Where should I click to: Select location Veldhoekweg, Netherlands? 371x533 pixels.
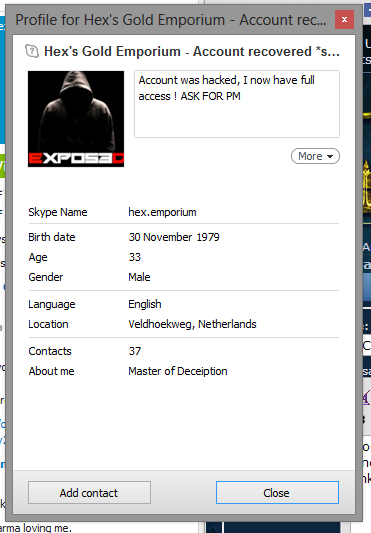coord(192,324)
